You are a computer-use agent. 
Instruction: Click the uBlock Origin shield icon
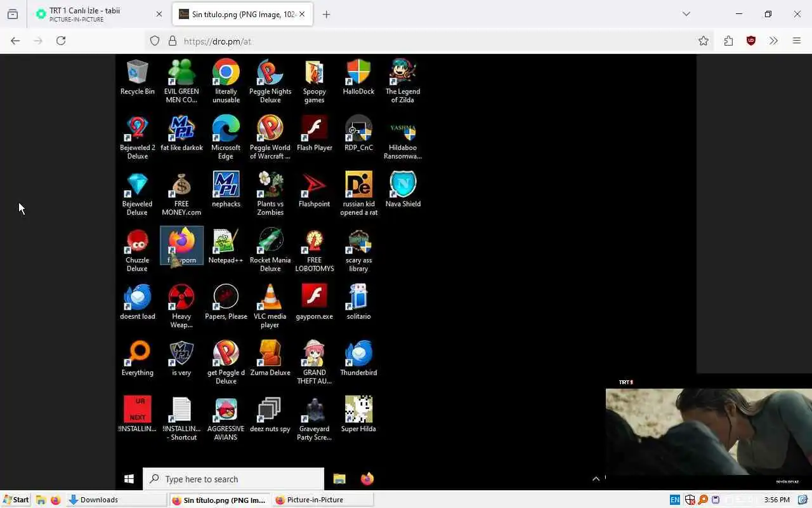pyautogui.click(x=751, y=41)
